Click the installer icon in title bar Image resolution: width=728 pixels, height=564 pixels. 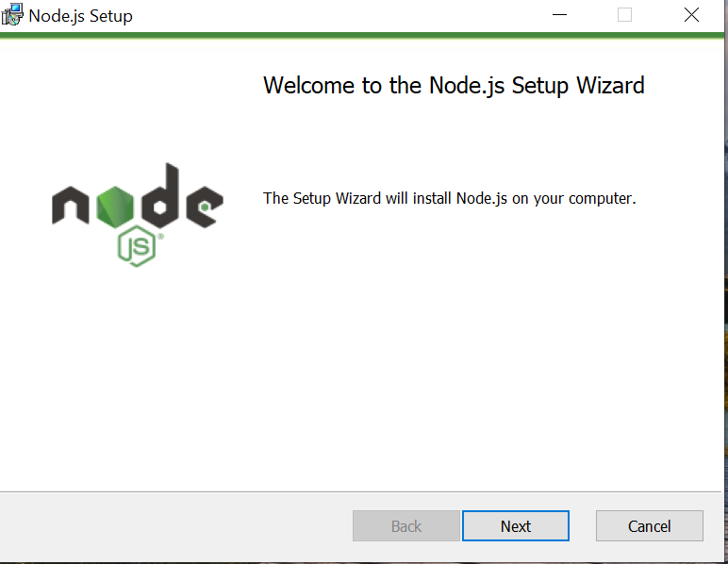[12, 14]
